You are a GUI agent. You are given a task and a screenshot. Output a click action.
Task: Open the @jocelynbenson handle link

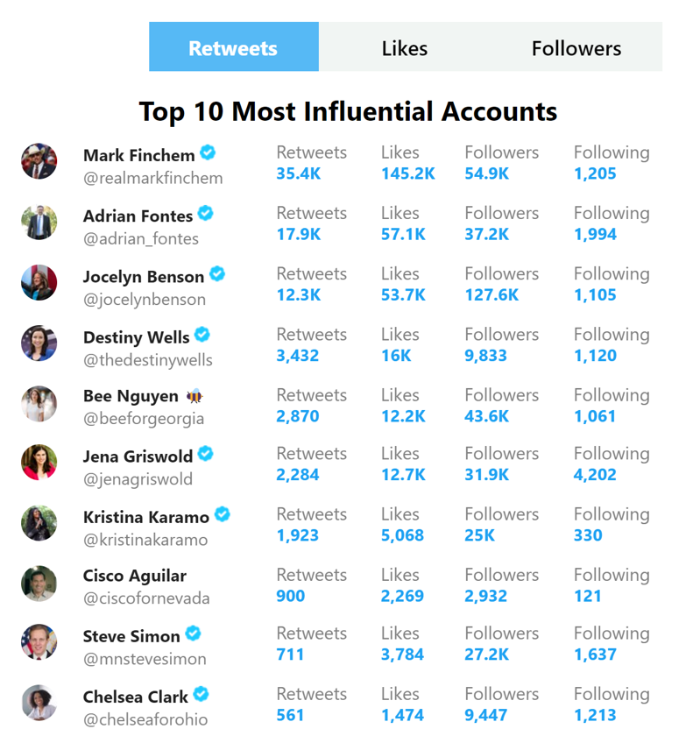click(145, 300)
